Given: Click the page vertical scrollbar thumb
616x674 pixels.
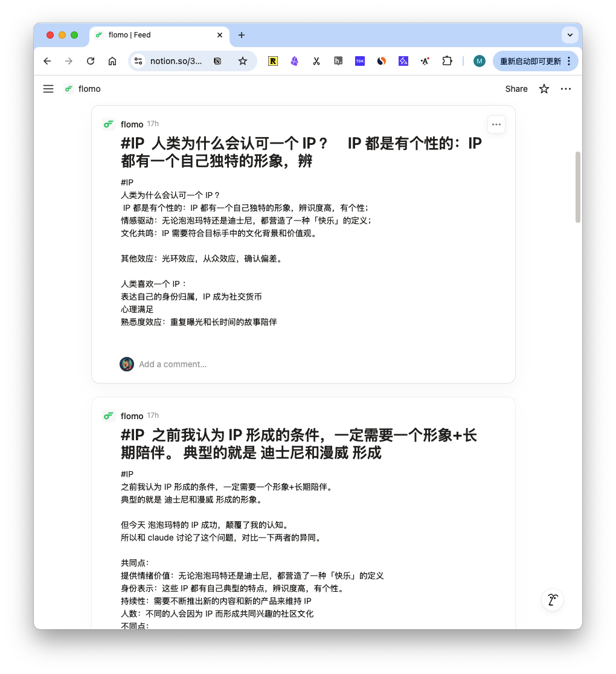Looking at the screenshot, I should [x=578, y=187].
